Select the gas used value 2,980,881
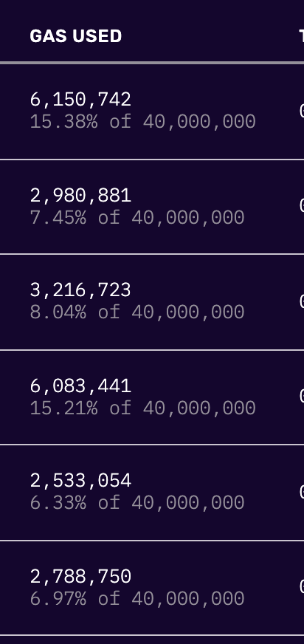 coord(80,196)
